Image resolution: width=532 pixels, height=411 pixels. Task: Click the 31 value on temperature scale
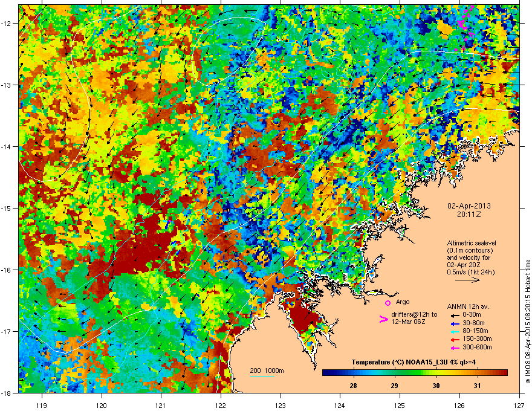[x=477, y=386]
